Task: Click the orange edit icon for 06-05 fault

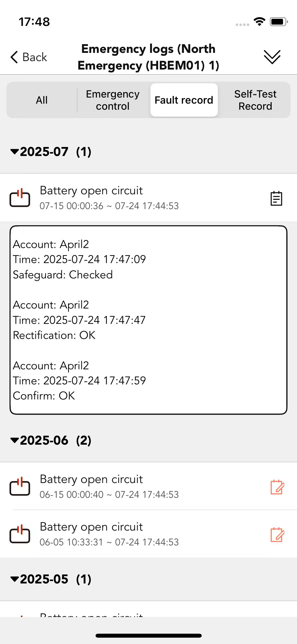Action: coord(277,534)
